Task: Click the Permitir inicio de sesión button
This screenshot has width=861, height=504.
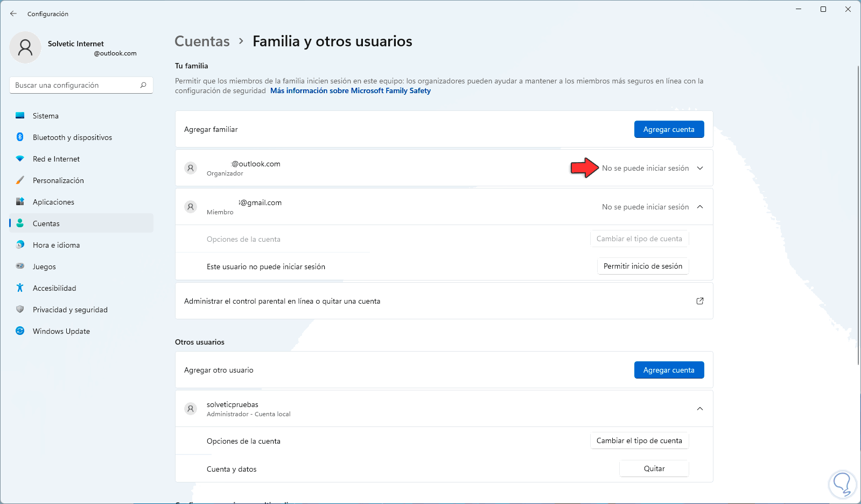Action: (x=643, y=266)
